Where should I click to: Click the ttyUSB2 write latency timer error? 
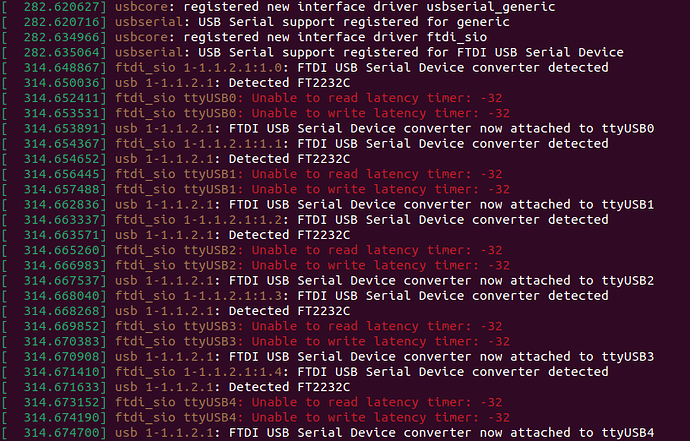[x=381, y=265]
